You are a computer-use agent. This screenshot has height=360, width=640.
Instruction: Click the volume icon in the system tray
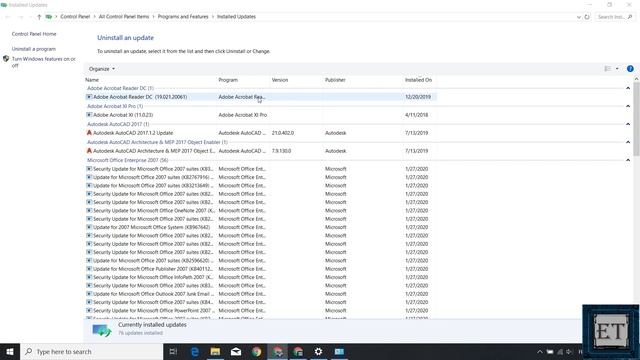(x=569, y=351)
